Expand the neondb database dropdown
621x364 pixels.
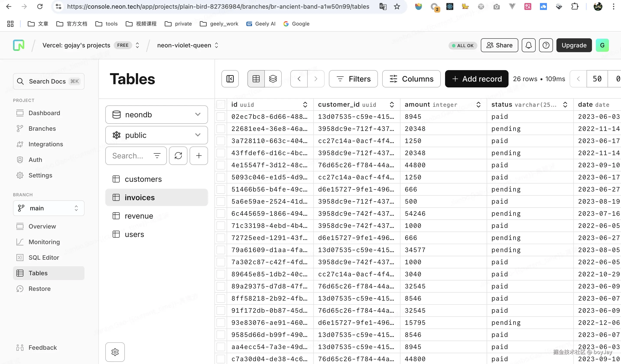coord(156,115)
